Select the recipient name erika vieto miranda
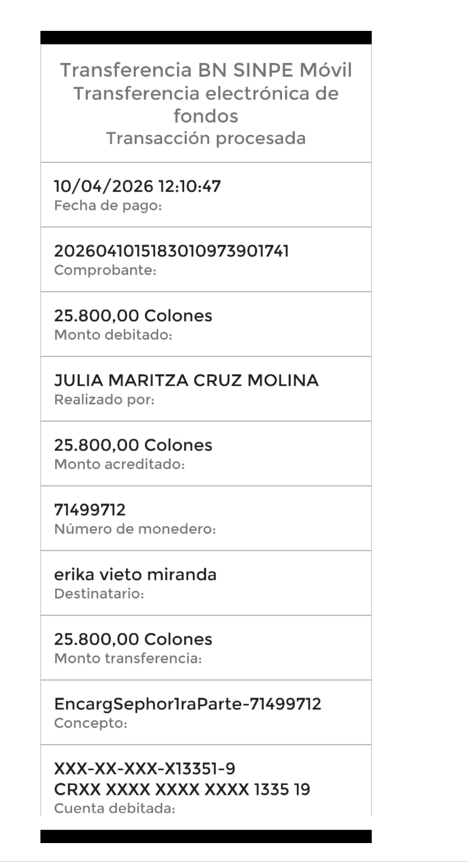The height and width of the screenshot is (868, 468). [x=135, y=575]
